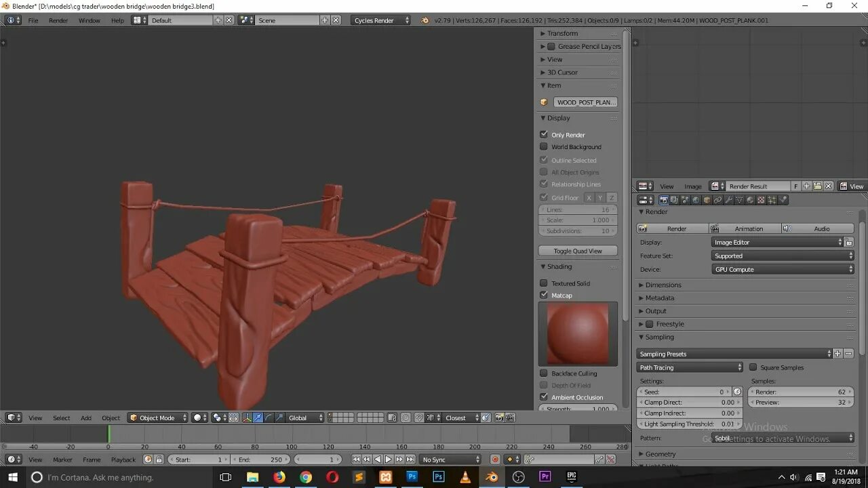The image size is (868, 488).
Task: Click the Matcap sphere preview thumbnail
Action: tap(578, 333)
